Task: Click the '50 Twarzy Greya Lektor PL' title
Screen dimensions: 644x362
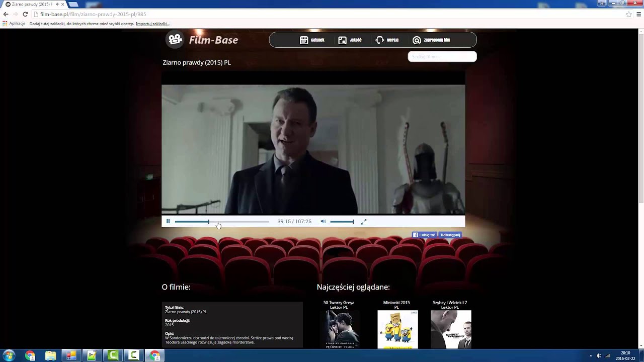Action: tap(339, 305)
